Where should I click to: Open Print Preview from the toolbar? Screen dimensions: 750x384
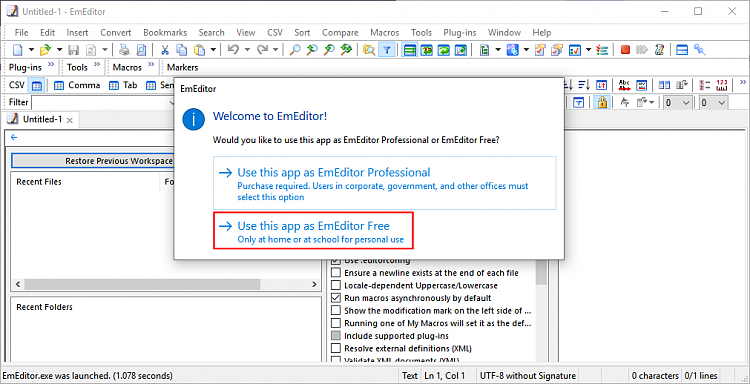click(x=142, y=50)
